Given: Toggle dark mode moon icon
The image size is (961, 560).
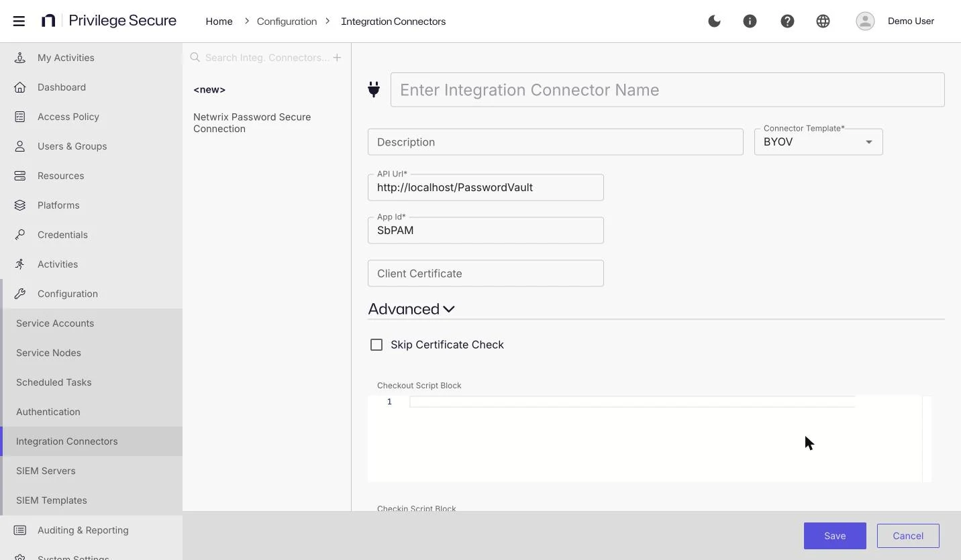Looking at the screenshot, I should click(714, 21).
